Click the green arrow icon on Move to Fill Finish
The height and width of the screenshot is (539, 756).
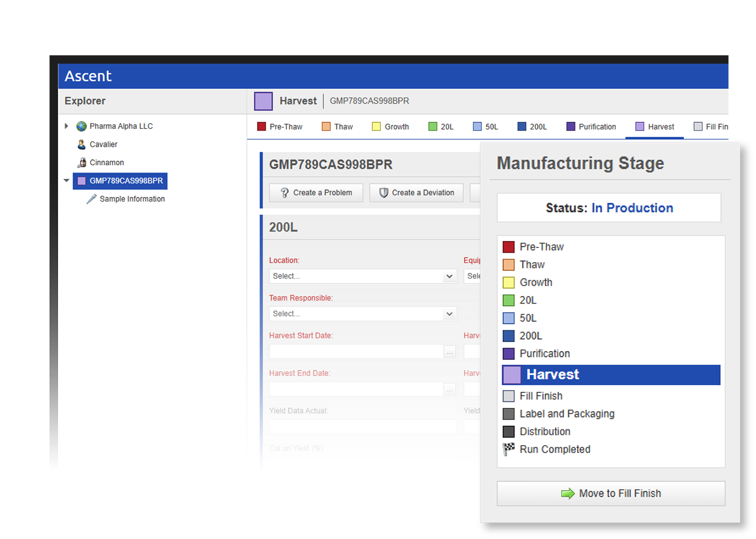tap(568, 493)
